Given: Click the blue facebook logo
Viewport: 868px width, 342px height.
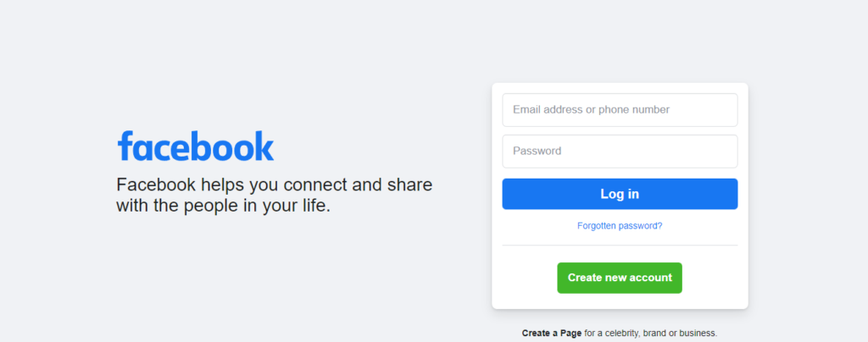Looking at the screenshot, I should [x=196, y=146].
